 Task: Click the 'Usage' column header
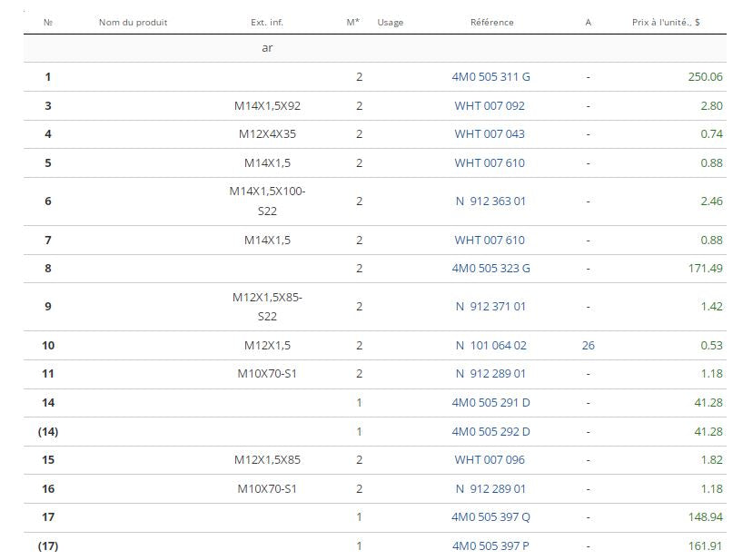(390, 22)
